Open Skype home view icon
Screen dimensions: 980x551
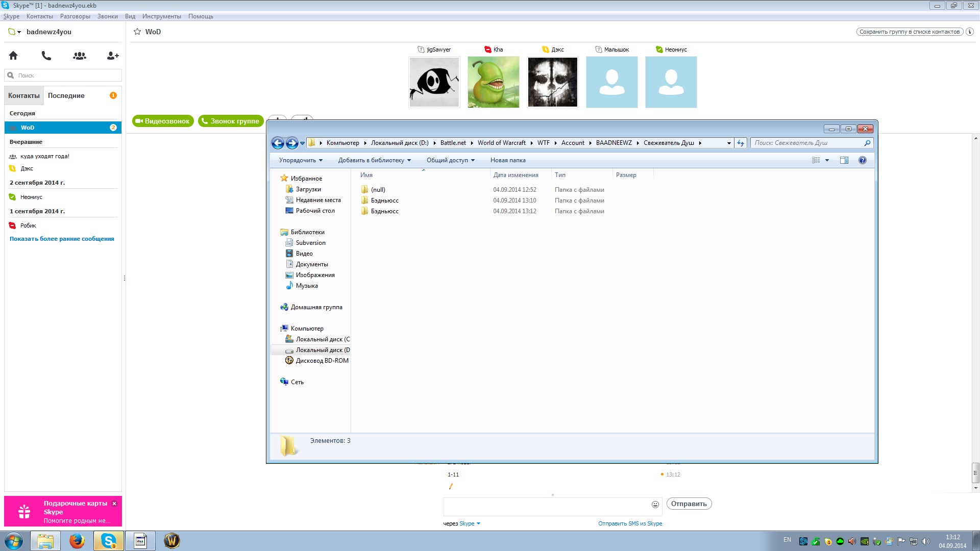(x=13, y=56)
